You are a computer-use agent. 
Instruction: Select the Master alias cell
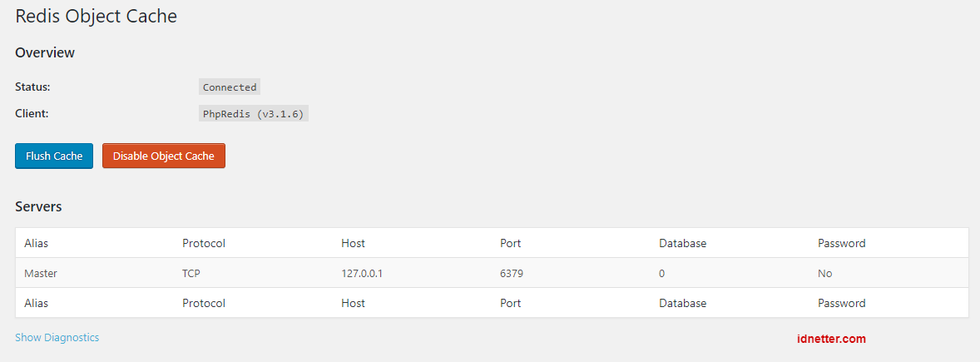(x=41, y=273)
